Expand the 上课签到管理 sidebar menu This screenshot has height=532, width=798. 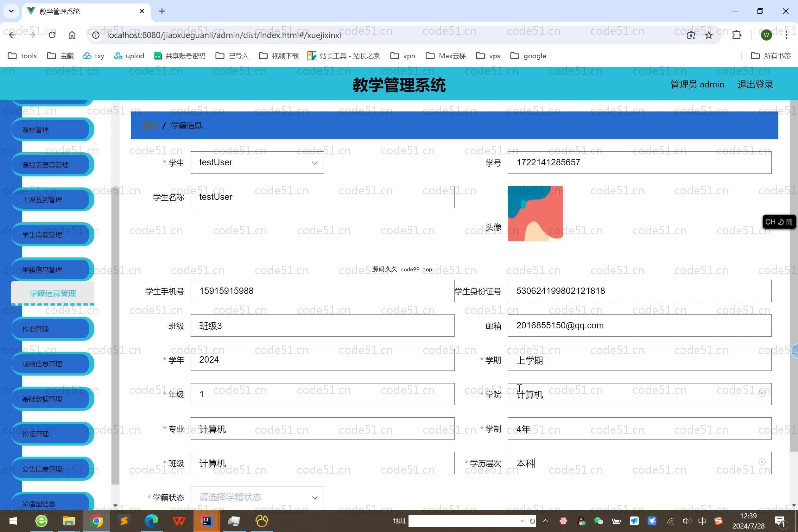(52, 199)
